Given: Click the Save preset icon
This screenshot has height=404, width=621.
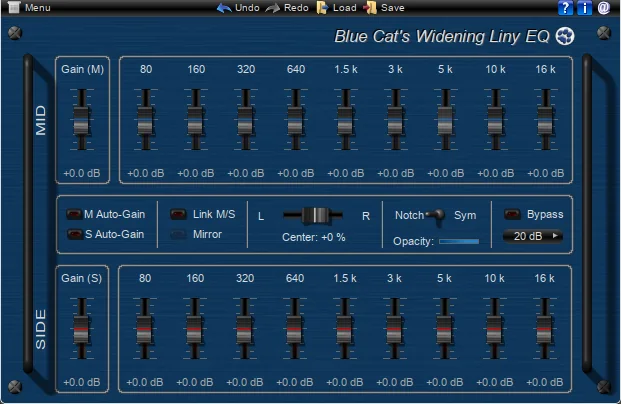Looking at the screenshot, I should coord(370,8).
